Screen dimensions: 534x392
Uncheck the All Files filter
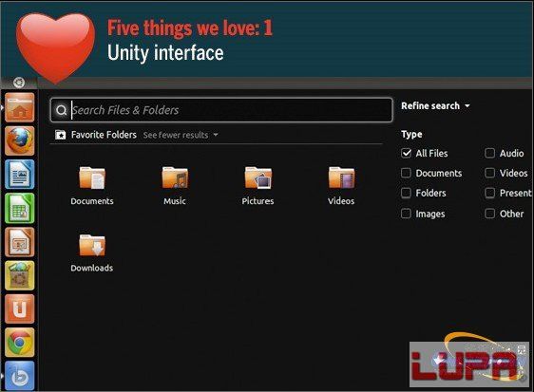pos(406,153)
